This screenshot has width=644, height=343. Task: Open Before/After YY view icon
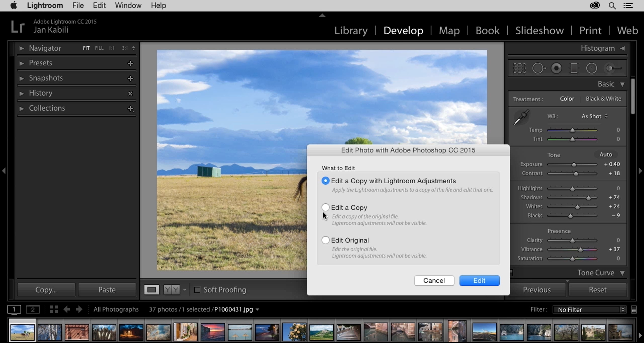[x=172, y=290]
